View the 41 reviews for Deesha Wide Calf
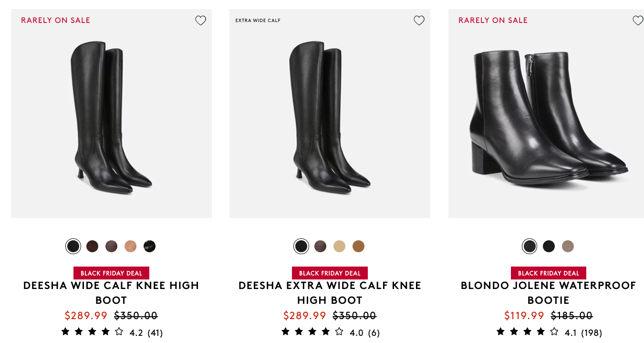 point(155,332)
